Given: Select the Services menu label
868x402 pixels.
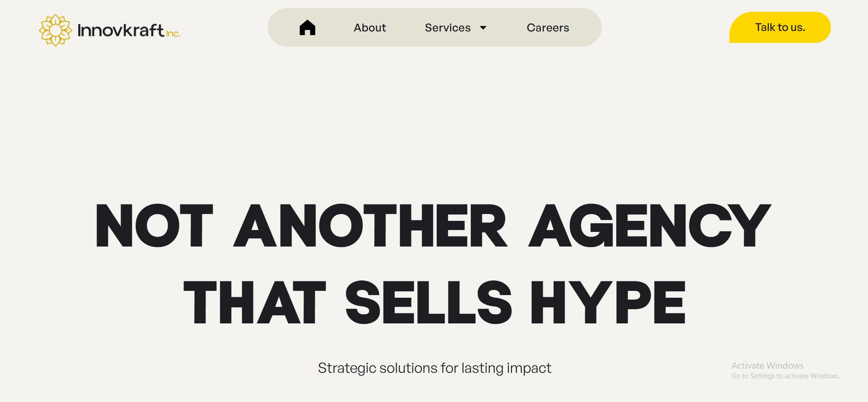Looking at the screenshot, I should (x=448, y=28).
